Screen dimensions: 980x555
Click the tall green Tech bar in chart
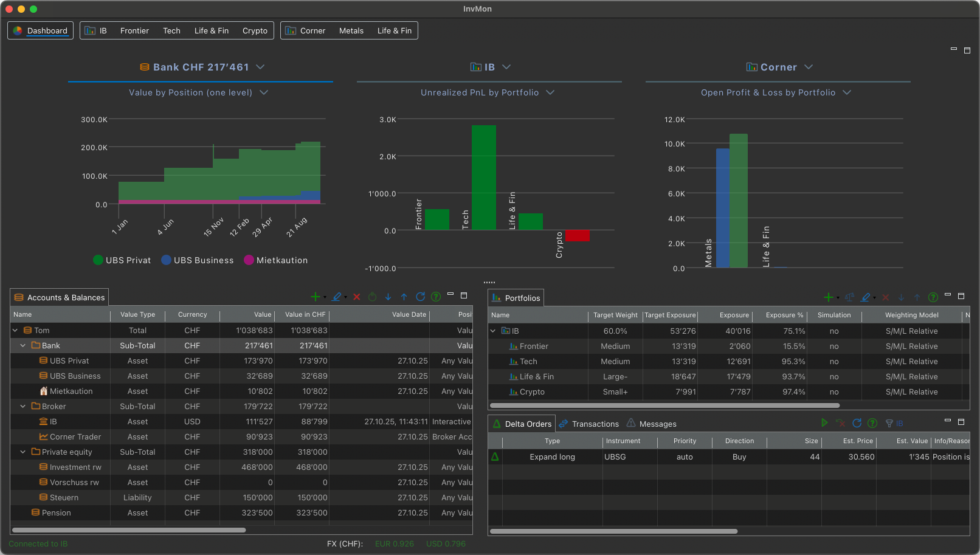click(x=483, y=177)
